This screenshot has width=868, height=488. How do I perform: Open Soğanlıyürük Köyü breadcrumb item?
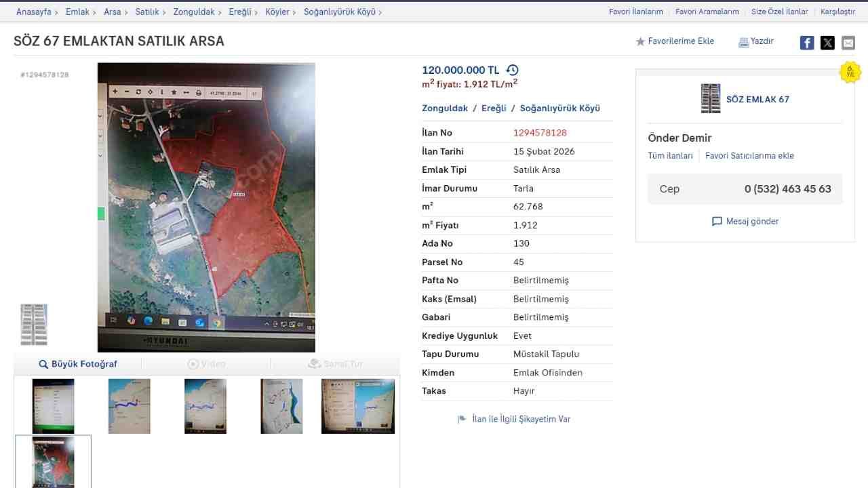pyautogui.click(x=339, y=12)
